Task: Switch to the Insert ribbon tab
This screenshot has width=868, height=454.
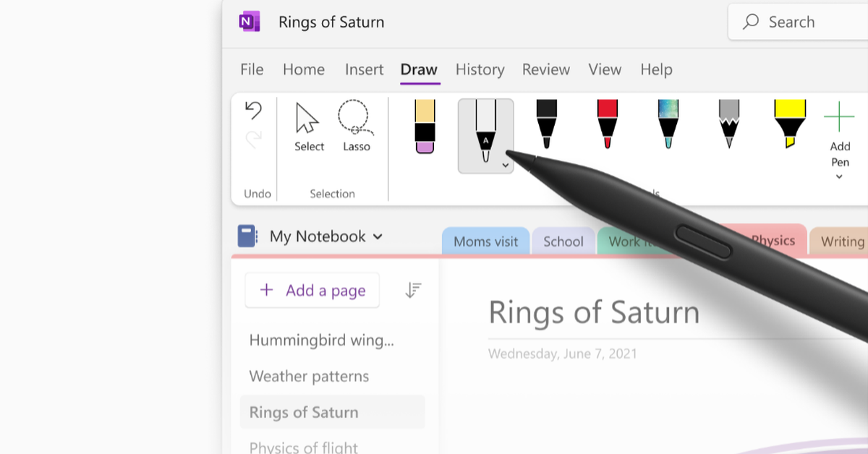Action: pyautogui.click(x=364, y=69)
